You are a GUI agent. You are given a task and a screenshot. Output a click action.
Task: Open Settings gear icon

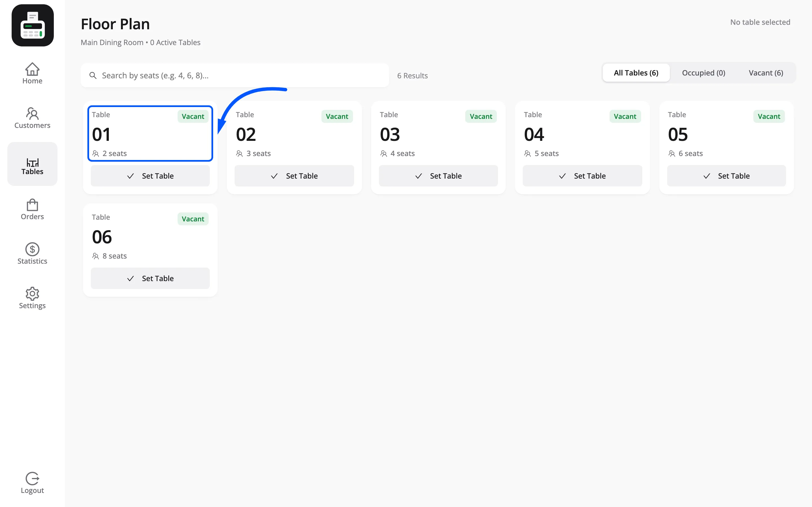(x=32, y=294)
